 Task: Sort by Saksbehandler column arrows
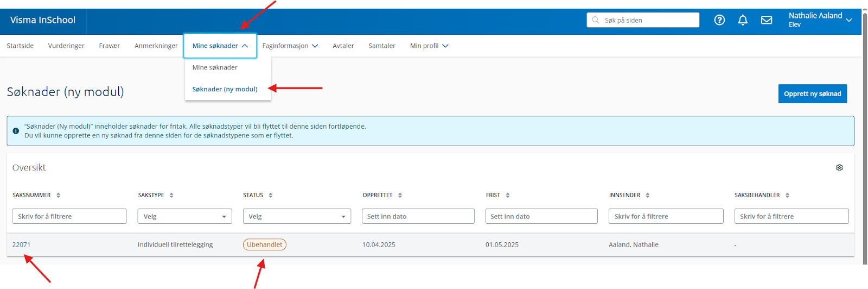787,195
